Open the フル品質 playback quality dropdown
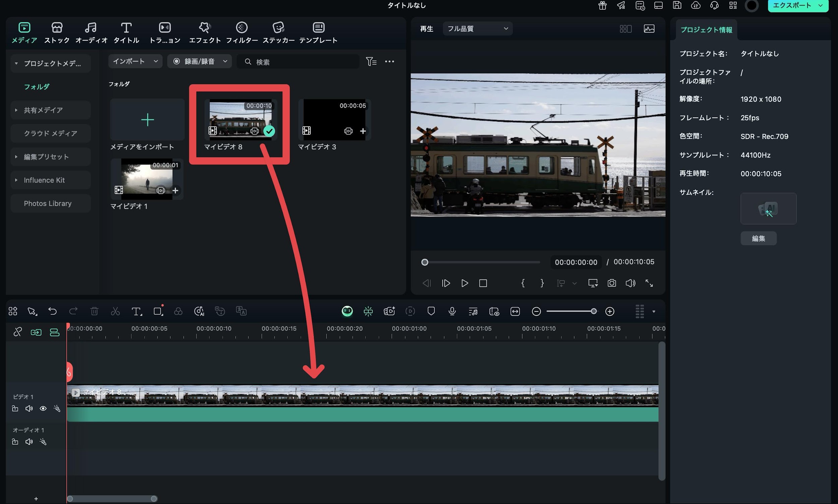Image resolution: width=838 pixels, height=504 pixels. [x=478, y=28]
